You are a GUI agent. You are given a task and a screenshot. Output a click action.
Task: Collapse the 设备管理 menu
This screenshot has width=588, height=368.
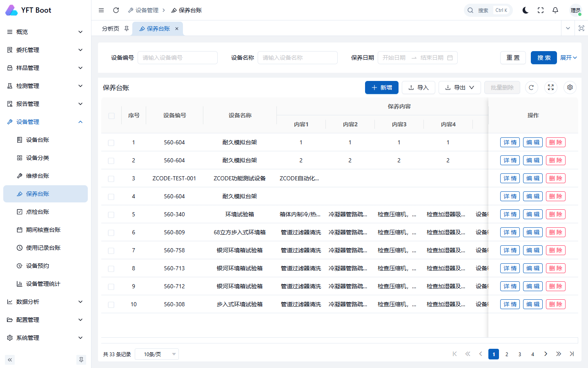click(x=45, y=122)
